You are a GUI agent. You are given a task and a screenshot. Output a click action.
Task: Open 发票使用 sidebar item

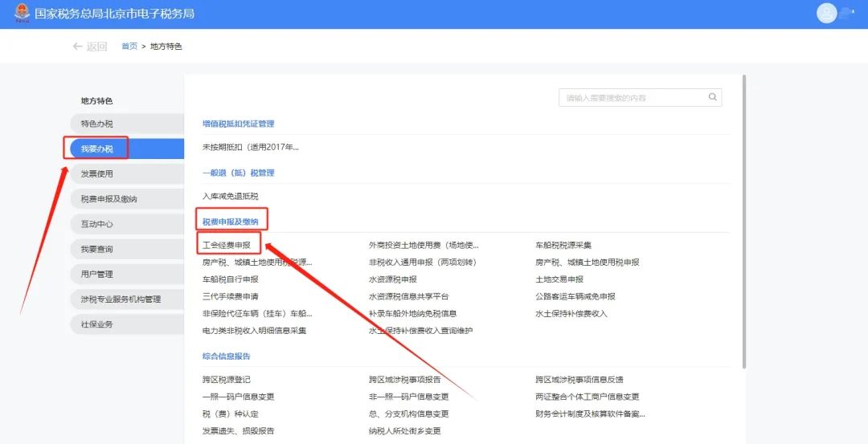97,174
